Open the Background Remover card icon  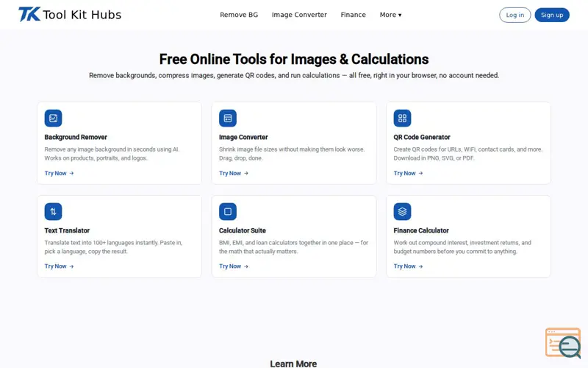[53, 118]
